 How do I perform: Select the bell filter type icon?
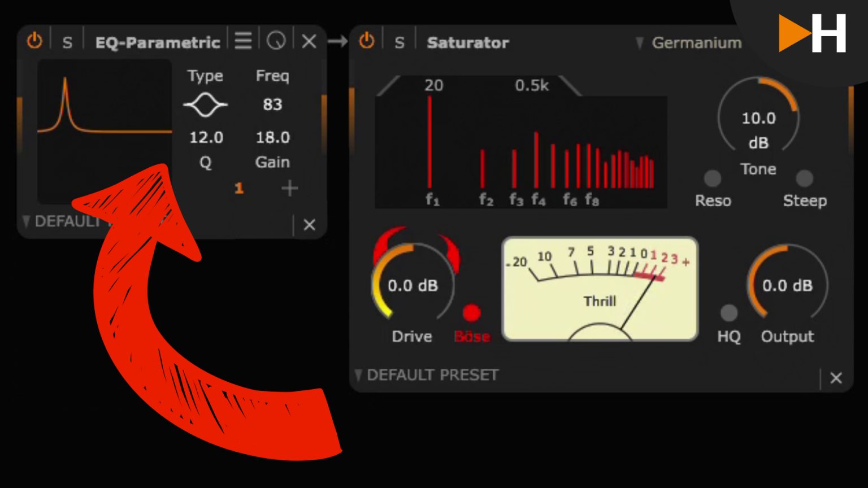point(205,105)
